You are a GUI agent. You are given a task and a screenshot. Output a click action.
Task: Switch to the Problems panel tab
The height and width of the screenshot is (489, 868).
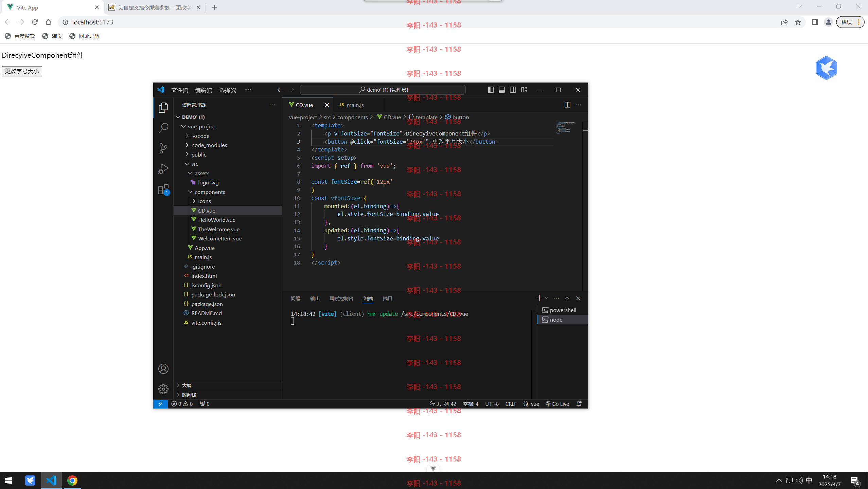click(295, 298)
